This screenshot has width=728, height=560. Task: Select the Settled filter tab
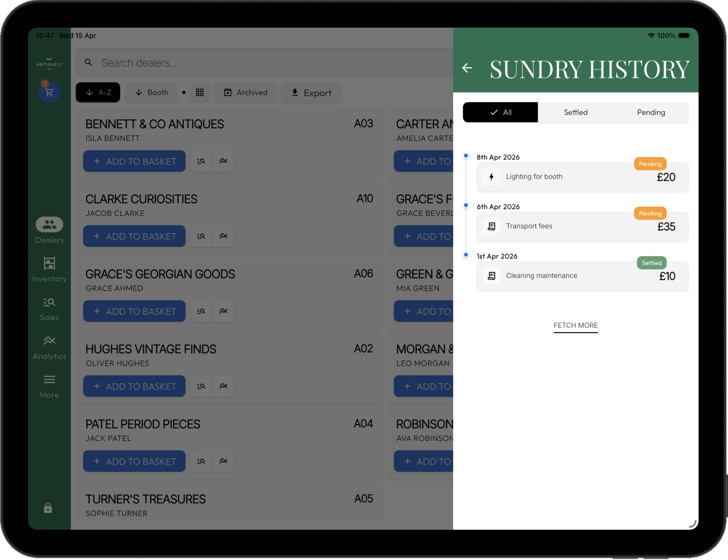click(x=576, y=112)
